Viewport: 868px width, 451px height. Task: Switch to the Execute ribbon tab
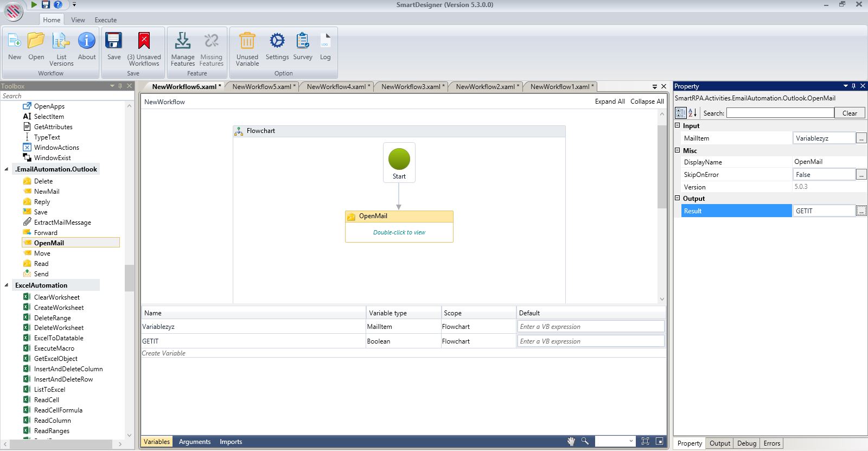coord(106,20)
